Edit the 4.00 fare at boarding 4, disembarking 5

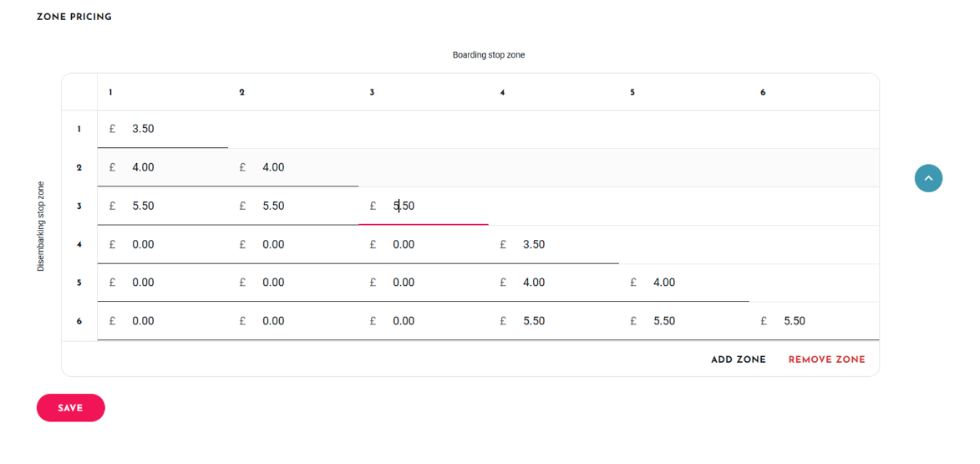554,283
